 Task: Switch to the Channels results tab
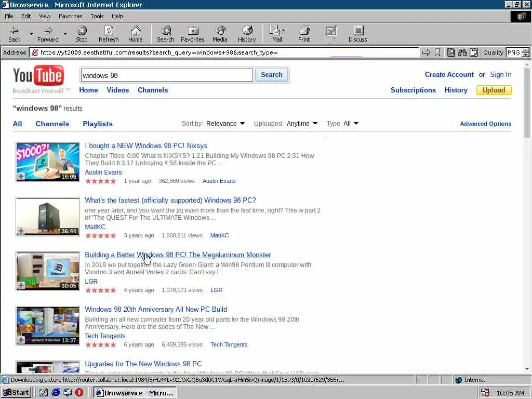pos(52,124)
